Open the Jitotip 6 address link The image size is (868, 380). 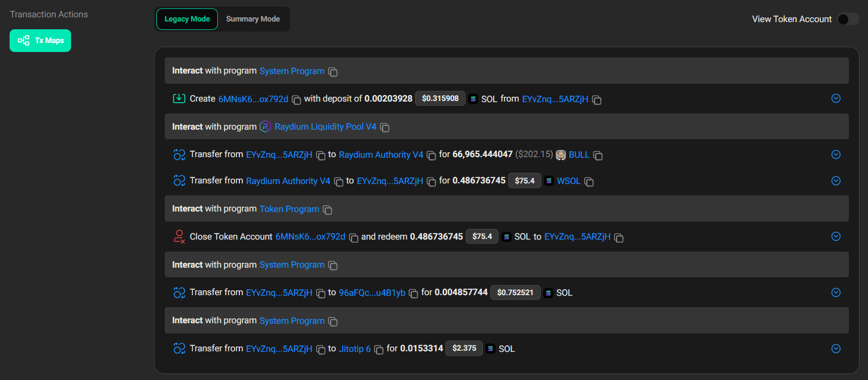tap(355, 348)
